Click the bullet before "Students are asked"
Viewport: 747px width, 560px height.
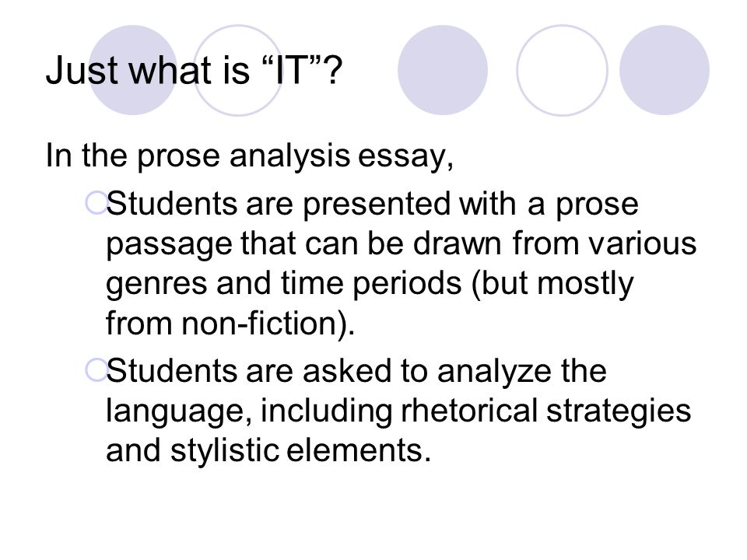(95, 370)
